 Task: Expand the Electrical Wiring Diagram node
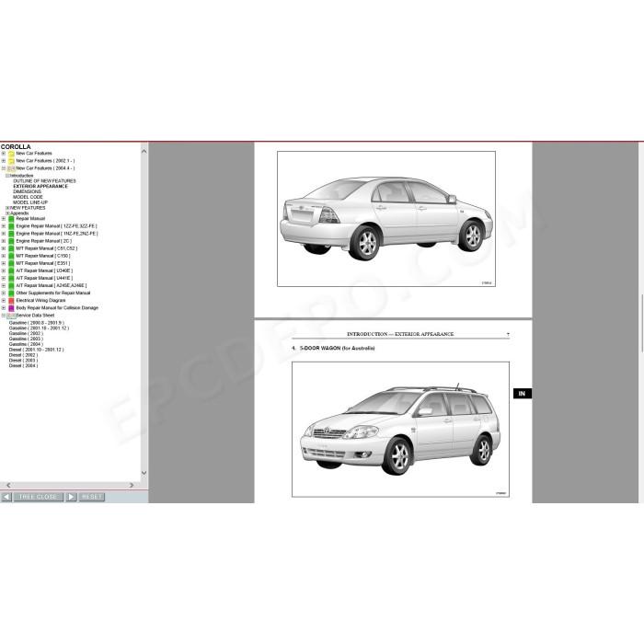(4, 301)
